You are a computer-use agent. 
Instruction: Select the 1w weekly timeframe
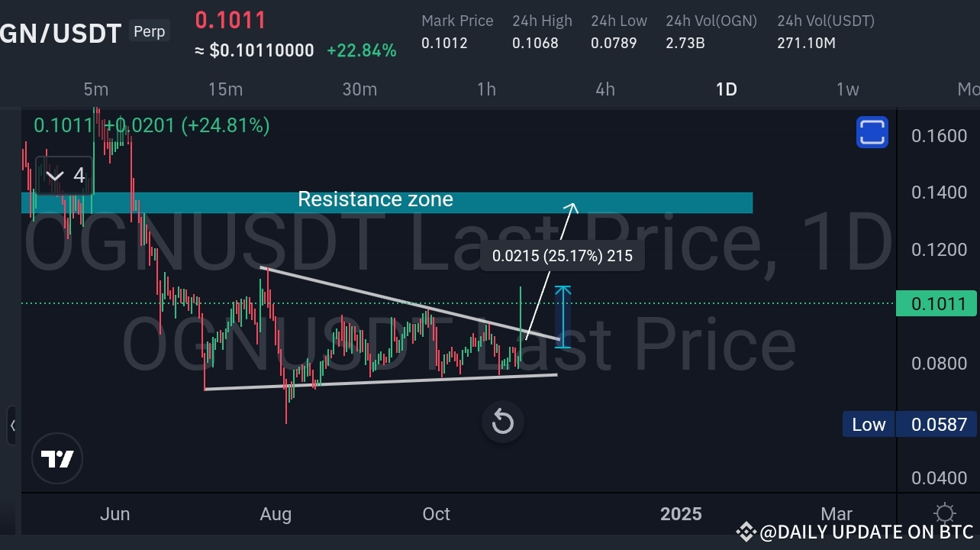click(x=847, y=89)
